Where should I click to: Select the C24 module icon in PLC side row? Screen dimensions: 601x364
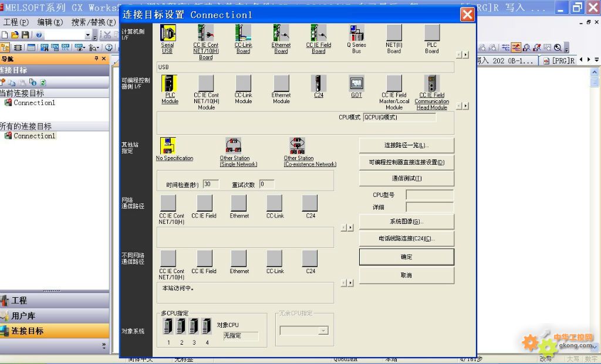pyautogui.click(x=319, y=83)
